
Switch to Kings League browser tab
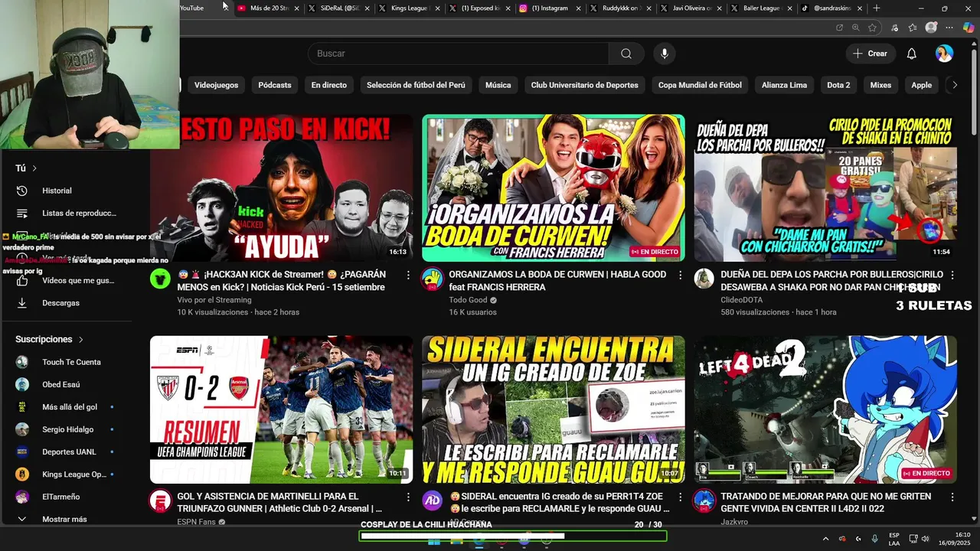point(409,8)
